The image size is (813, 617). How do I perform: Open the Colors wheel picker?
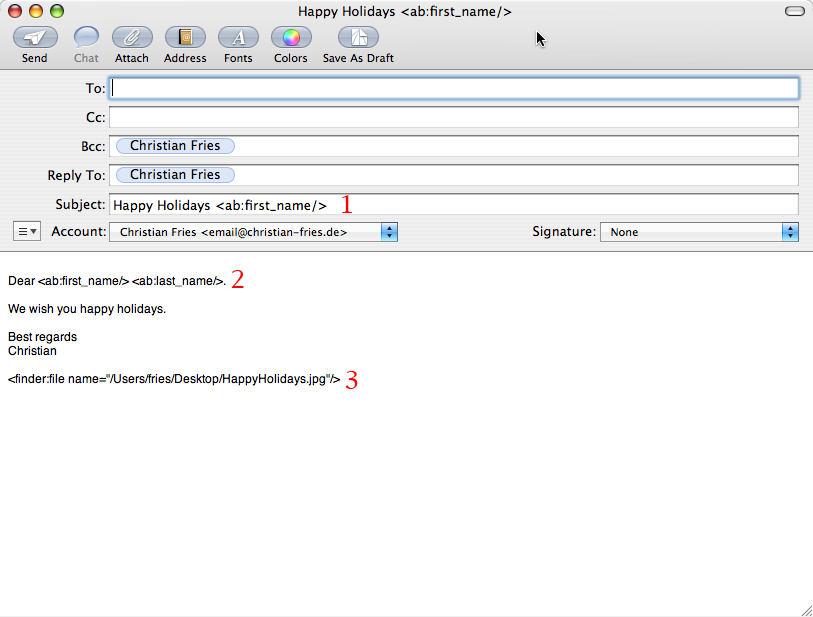pyautogui.click(x=291, y=38)
